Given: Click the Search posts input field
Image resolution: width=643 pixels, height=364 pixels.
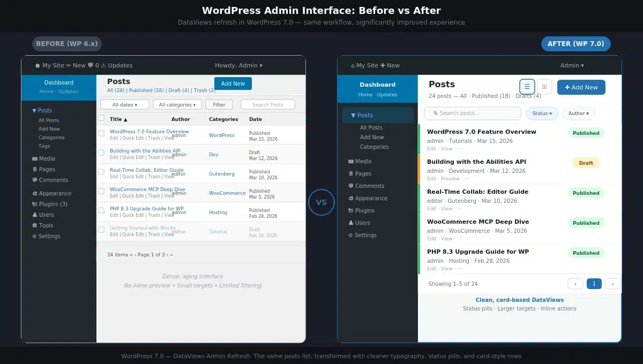Looking at the screenshot, I should tap(472, 113).
